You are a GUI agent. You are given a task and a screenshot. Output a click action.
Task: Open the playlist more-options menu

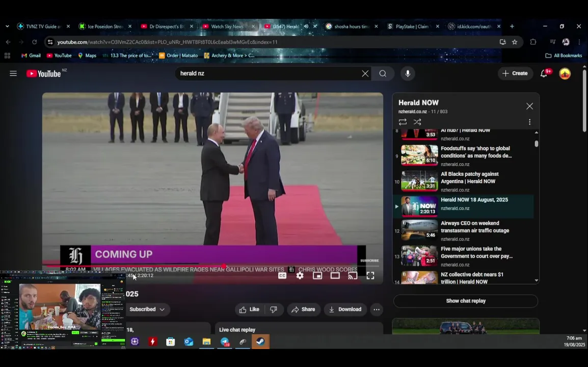click(529, 122)
